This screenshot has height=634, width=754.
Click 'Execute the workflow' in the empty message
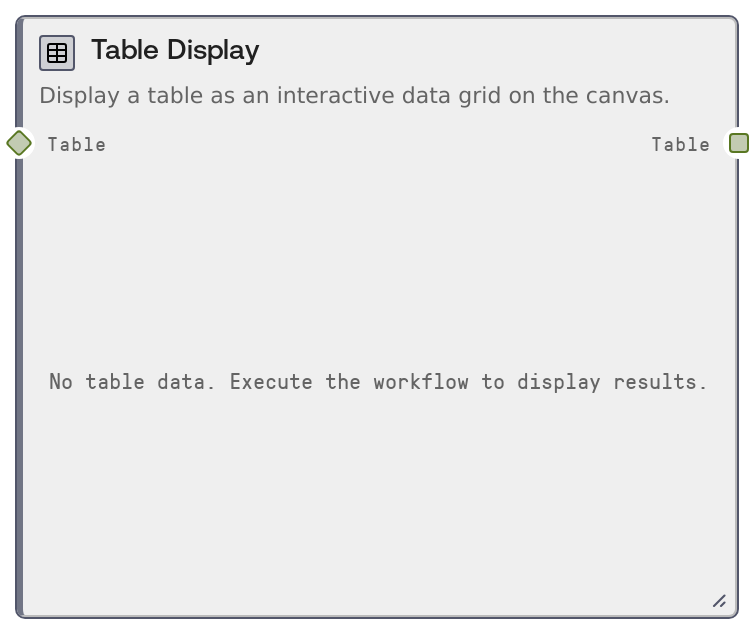click(x=349, y=382)
